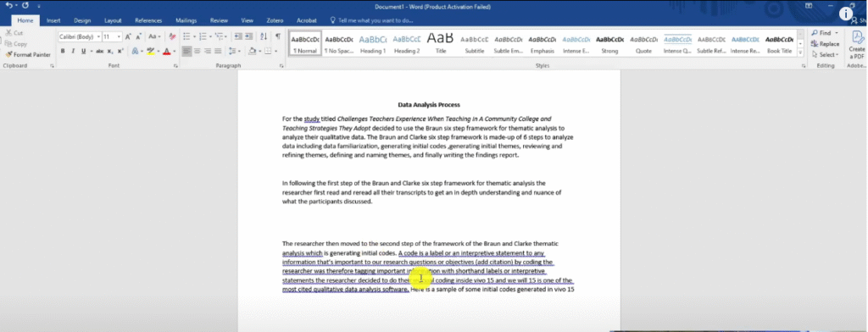
Task: Open the Paragraph dialog launcher
Action: (x=281, y=66)
